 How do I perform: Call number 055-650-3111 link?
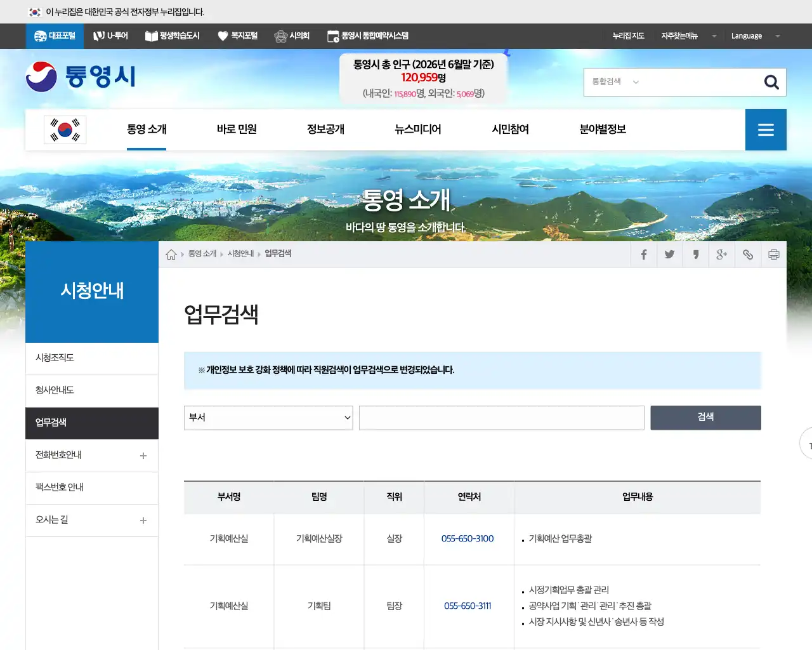coord(468,606)
